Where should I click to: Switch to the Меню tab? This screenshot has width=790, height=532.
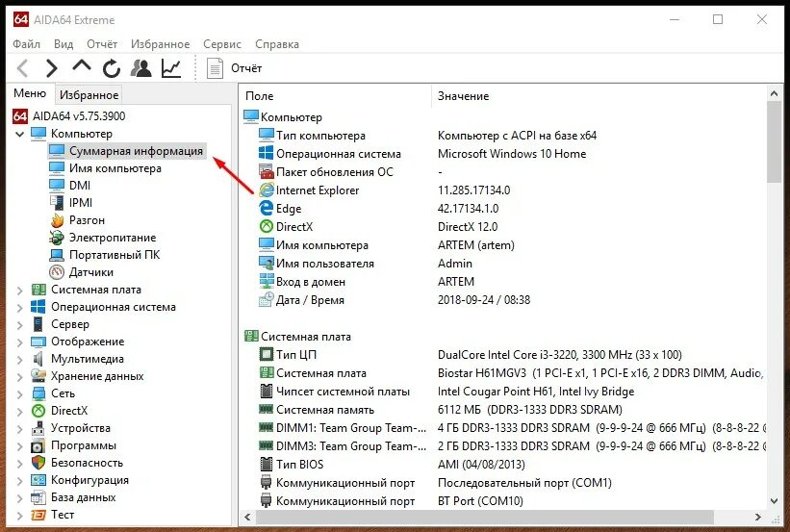click(30, 93)
